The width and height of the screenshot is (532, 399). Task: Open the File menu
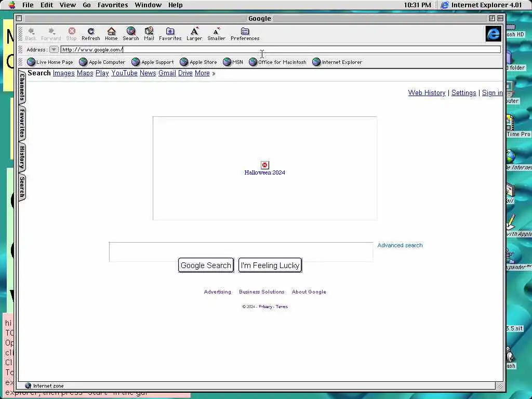point(28,5)
